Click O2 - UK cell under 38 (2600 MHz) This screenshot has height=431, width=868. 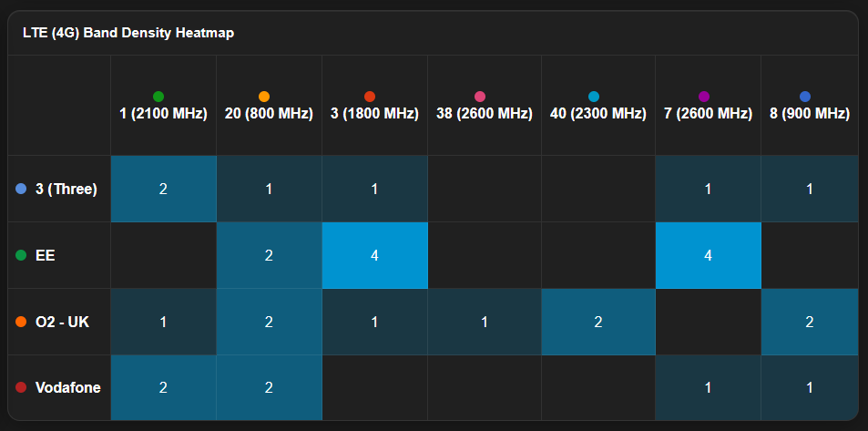[x=485, y=322]
